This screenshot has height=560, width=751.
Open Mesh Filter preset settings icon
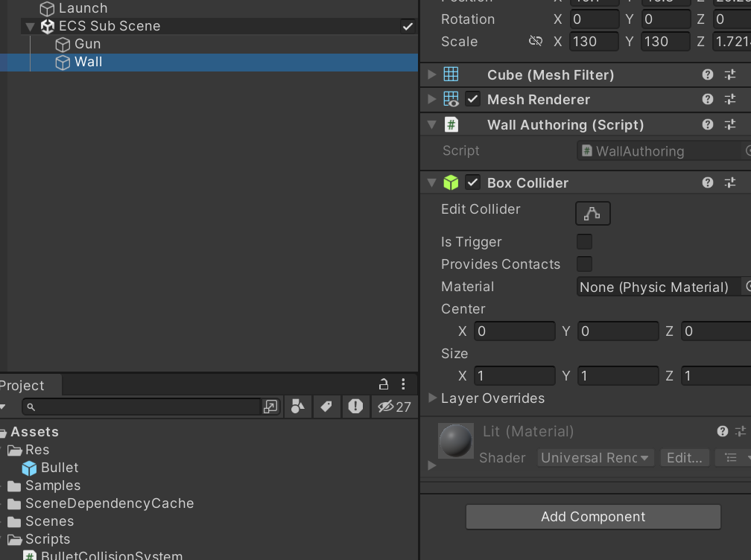coord(730,74)
